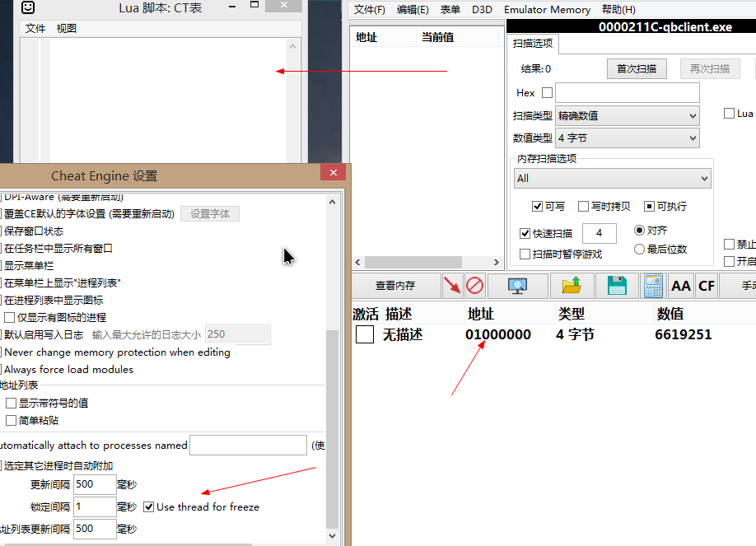Screen dimensions: 756x546
Task: Click the 首次扫描 first scan button
Action: pyautogui.click(x=637, y=68)
